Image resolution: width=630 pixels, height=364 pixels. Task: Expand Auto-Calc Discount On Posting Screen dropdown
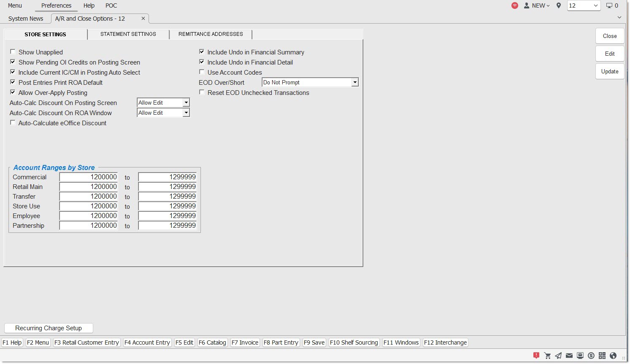(186, 102)
